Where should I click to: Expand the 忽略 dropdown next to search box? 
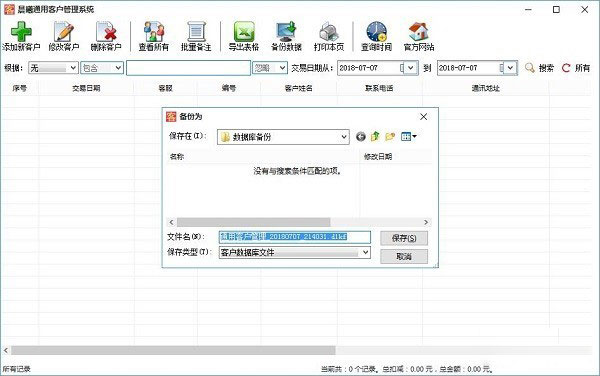point(282,68)
